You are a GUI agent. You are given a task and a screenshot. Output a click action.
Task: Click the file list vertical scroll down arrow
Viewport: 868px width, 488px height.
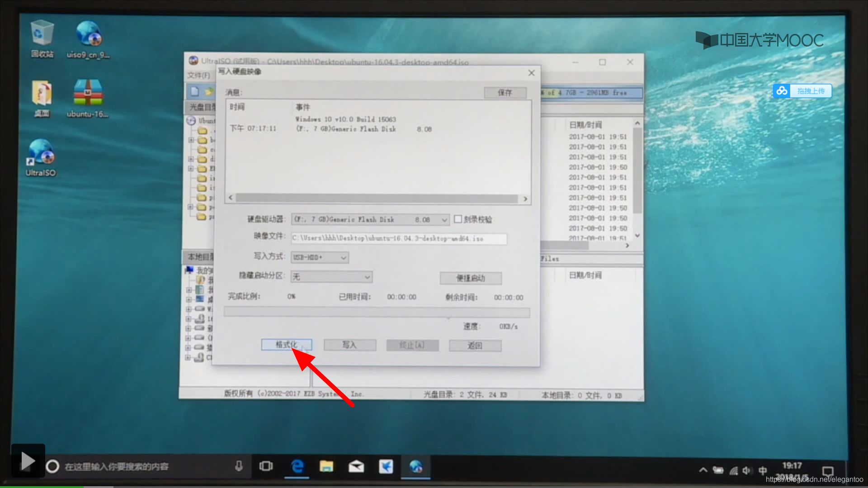pyautogui.click(x=637, y=235)
